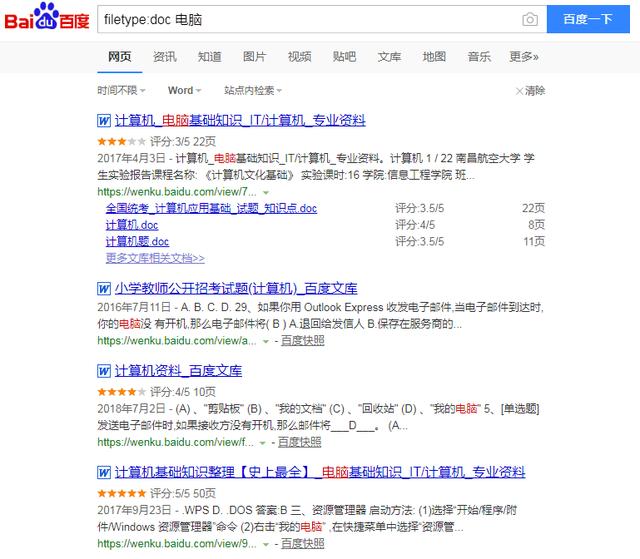This screenshot has width=640, height=559.
Task: Click 百度快照 for 小学教师公开招考试题 result
Action: 302,341
